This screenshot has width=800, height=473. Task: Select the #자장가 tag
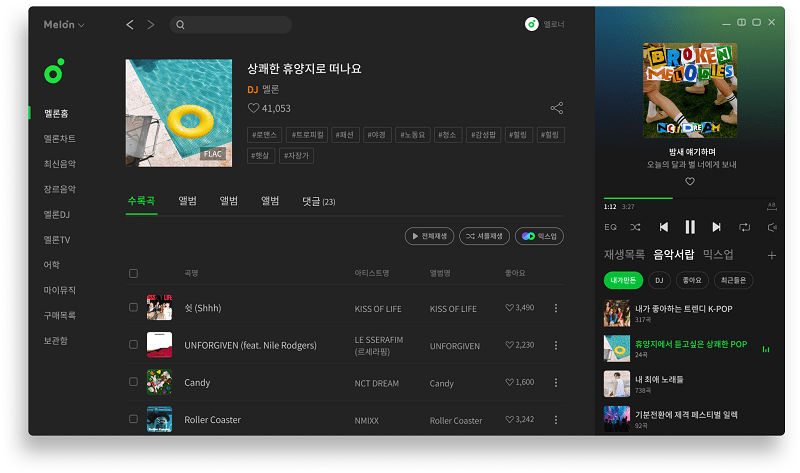296,156
